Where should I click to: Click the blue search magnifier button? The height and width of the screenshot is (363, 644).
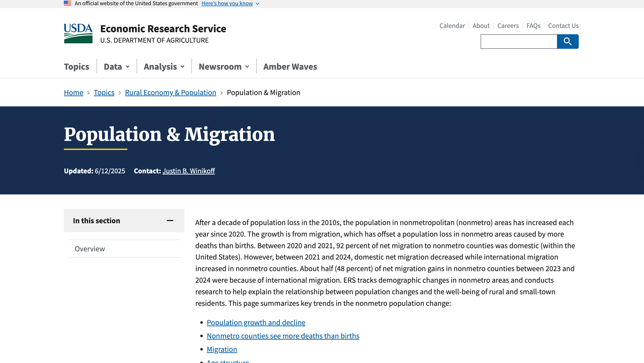click(x=567, y=41)
